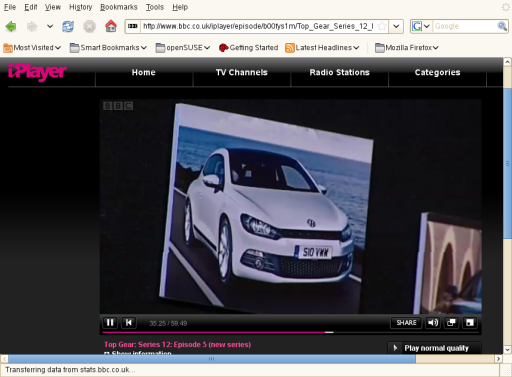Viewport: 512px width, 377px height.
Task: Click the horizontal scrollbar right arrow
Action: tap(498, 359)
